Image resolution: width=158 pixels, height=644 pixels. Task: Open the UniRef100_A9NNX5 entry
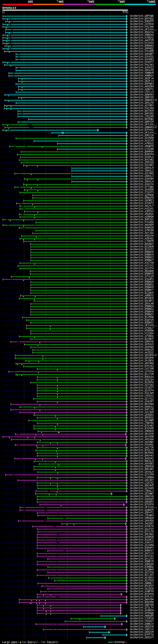pos(142,73)
